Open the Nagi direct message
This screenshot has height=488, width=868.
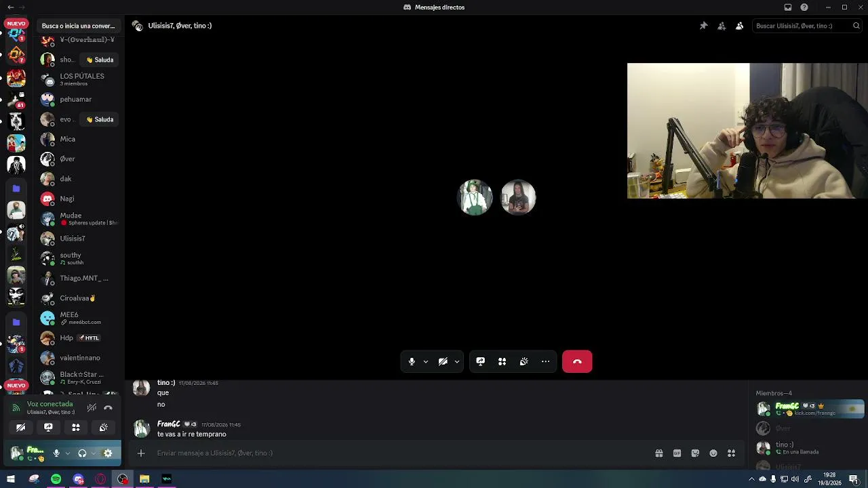tap(79, 199)
